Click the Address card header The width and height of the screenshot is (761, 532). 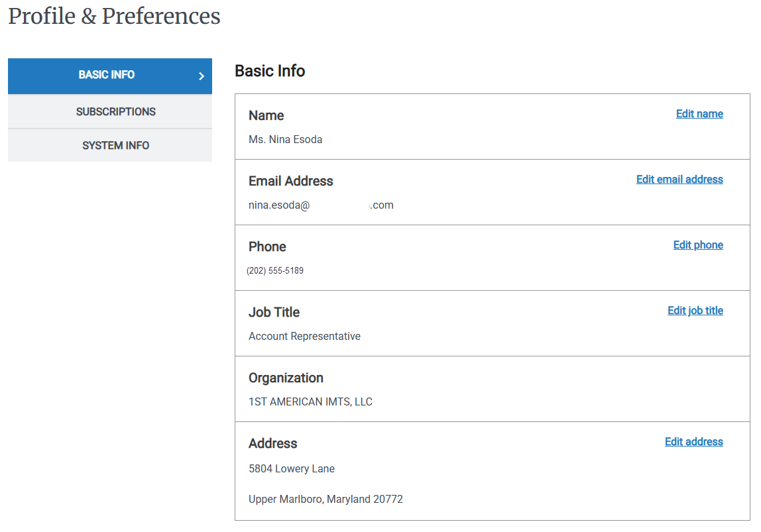pos(272,443)
